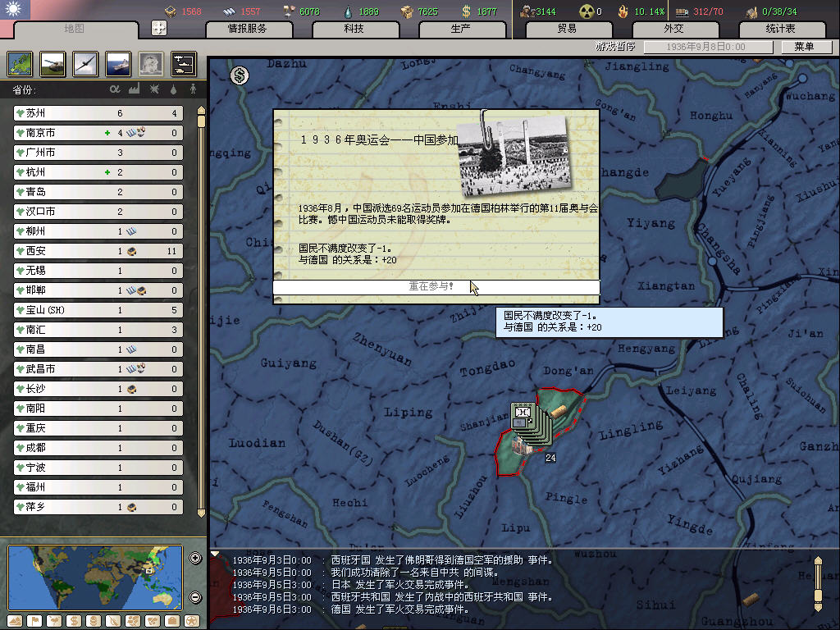This screenshot has height=630, width=840.
Task: Open the 地图 tab
Action: (x=75, y=29)
